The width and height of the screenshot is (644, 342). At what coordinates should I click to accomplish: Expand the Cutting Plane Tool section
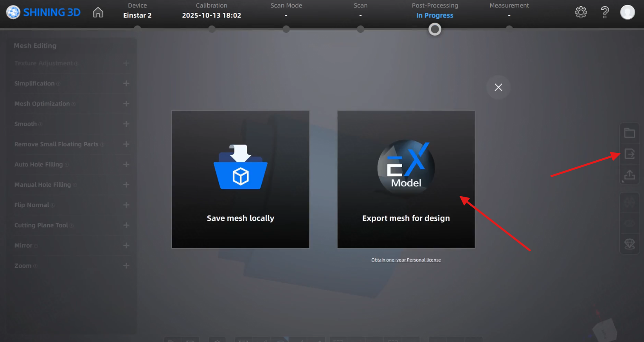pos(126,225)
